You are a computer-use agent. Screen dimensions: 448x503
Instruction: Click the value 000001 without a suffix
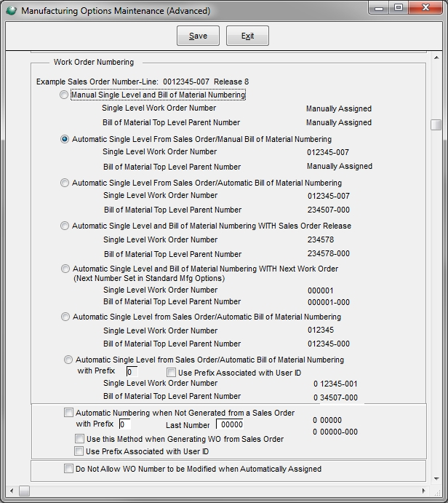point(321,290)
